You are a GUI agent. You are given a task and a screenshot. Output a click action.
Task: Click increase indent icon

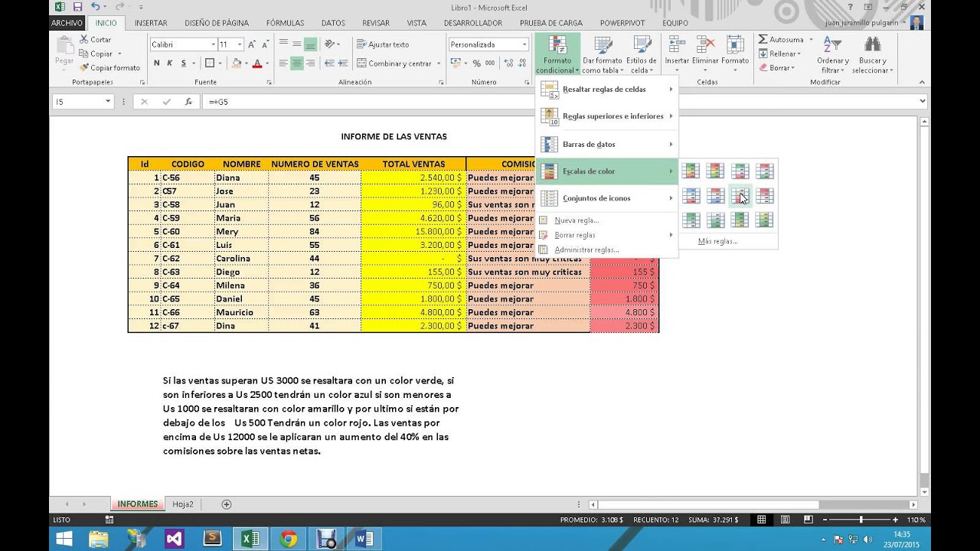(x=344, y=64)
